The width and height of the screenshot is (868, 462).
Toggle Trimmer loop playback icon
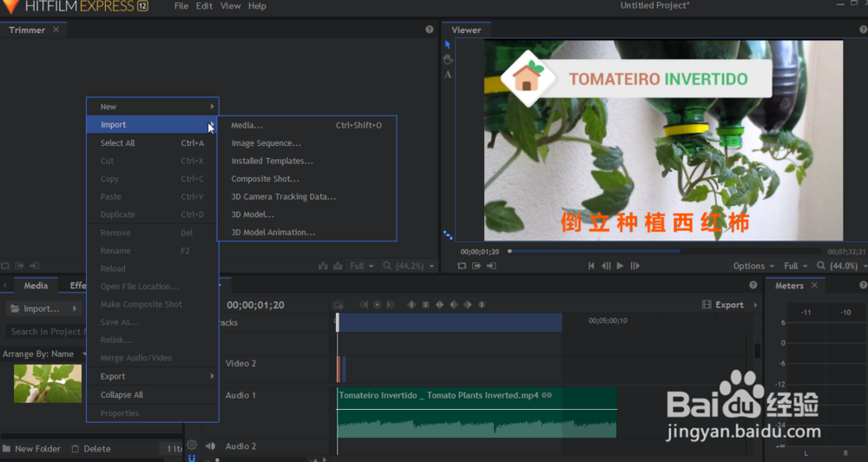coord(5,266)
